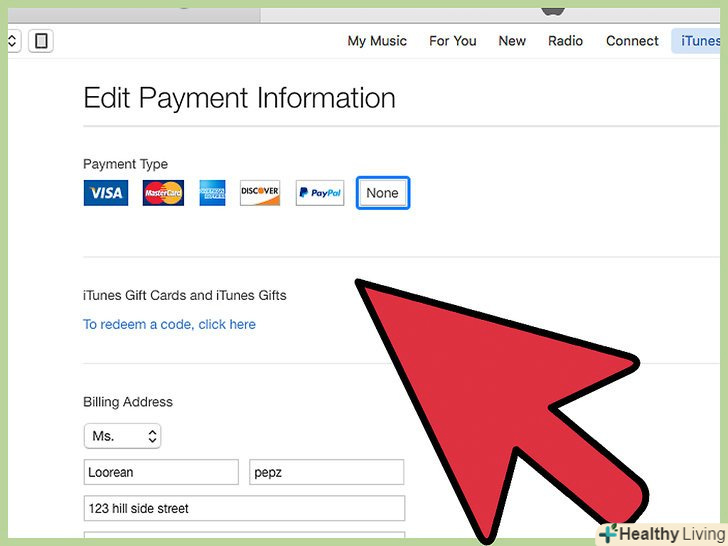728x546 pixels.
Task: Click the last name field containing pepz
Action: [326, 472]
